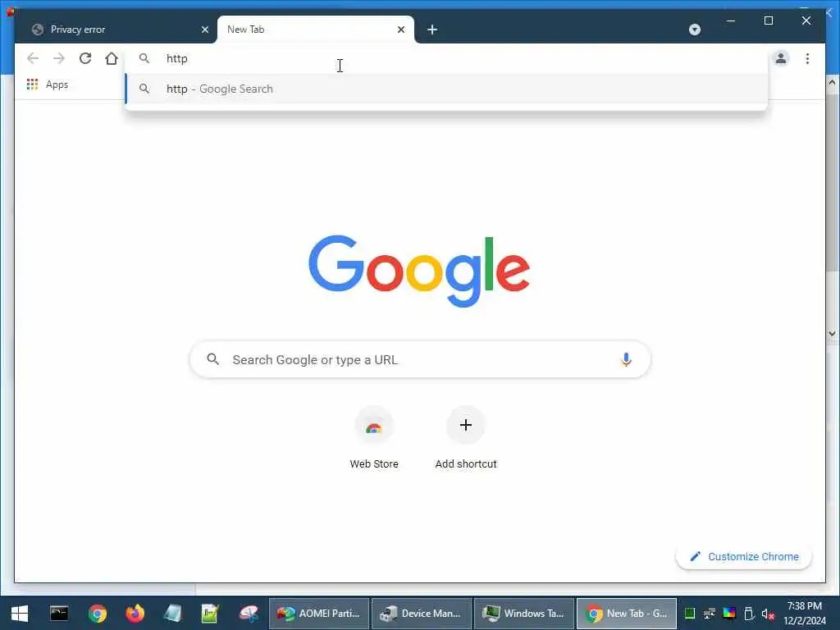Click the magnifier icon inside the address bar
840x630 pixels.
pyautogui.click(x=144, y=58)
